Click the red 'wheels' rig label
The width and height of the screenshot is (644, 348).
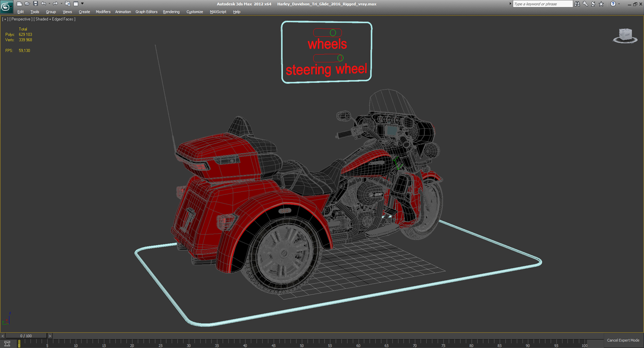327,44
